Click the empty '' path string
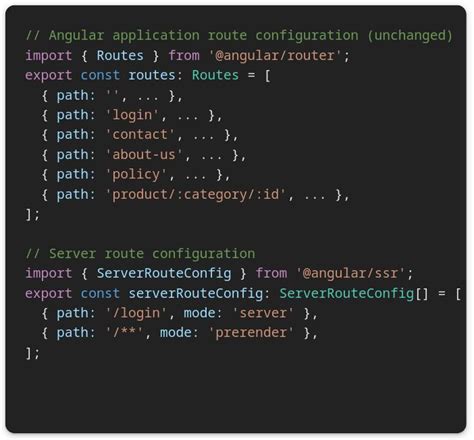The width and height of the screenshot is (474, 440). click(x=112, y=95)
